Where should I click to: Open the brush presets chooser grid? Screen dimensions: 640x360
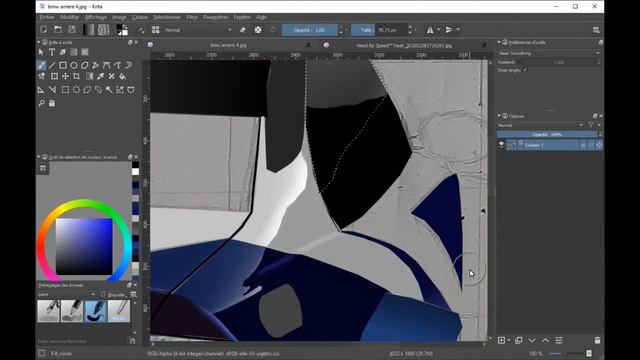point(156,30)
